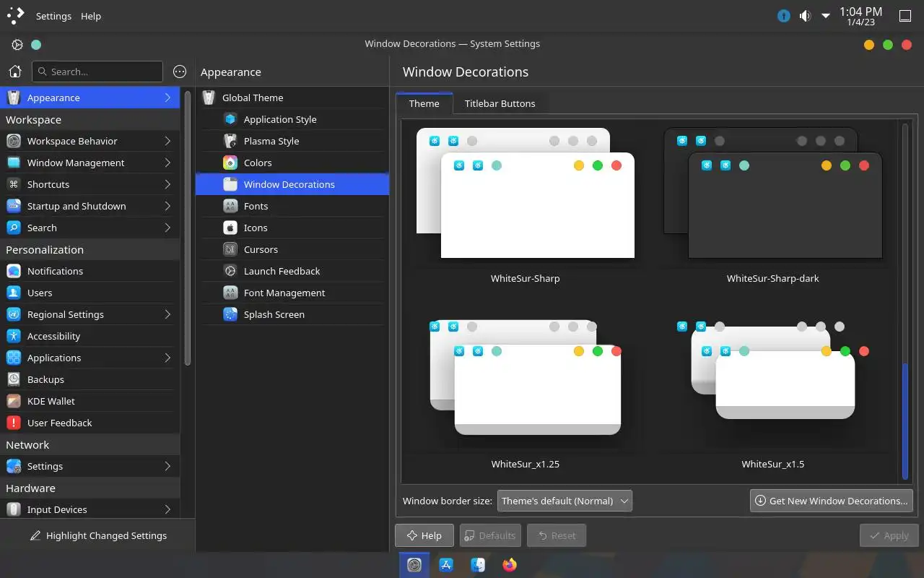The height and width of the screenshot is (578, 924).
Task: Open the Window border size dropdown
Action: (x=565, y=501)
